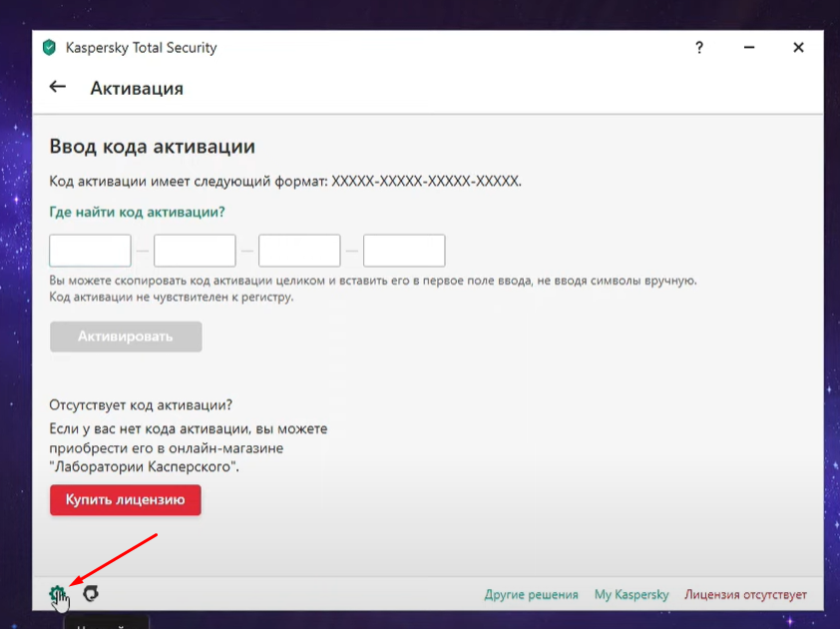Close the Kaspersky window

[x=798, y=48]
